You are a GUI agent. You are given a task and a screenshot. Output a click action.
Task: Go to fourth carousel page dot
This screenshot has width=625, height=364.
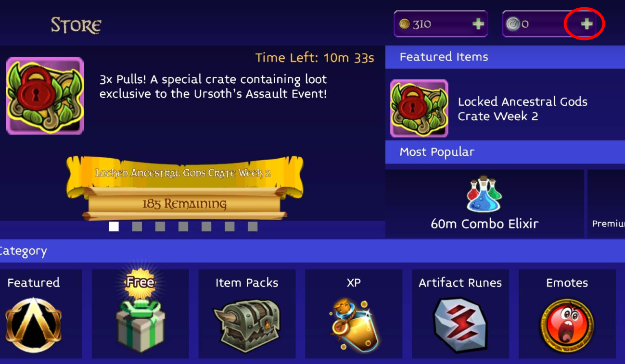click(x=183, y=226)
